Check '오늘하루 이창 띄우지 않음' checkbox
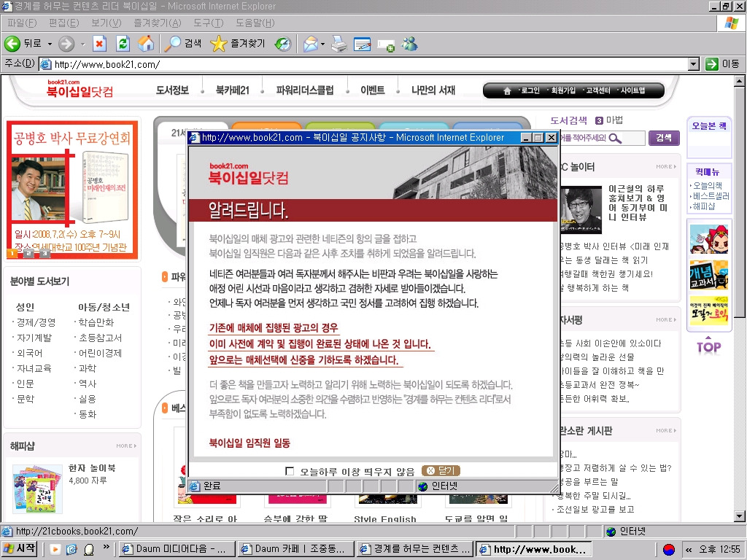The image size is (747, 560). point(289,471)
